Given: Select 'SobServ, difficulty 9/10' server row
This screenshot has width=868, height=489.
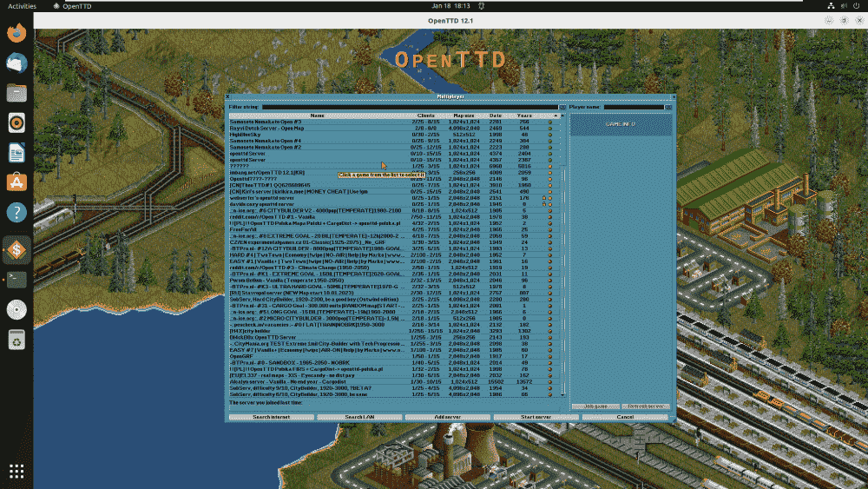Looking at the screenshot, I should coord(394,388).
